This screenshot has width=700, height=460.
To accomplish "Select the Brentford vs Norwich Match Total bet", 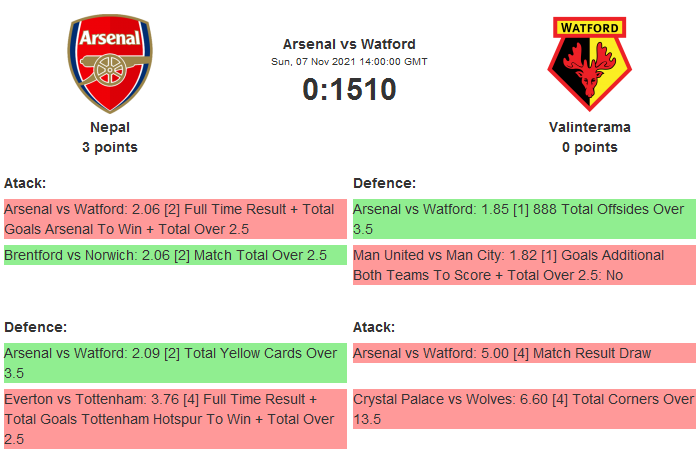I will (x=175, y=255).
